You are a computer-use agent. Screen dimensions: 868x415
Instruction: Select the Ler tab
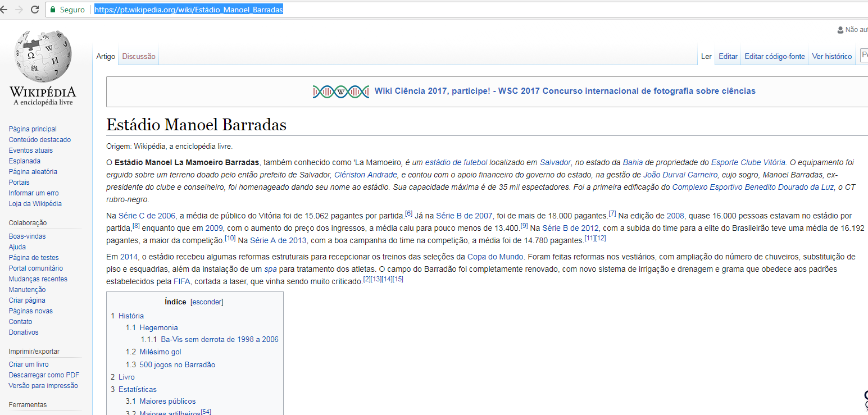706,56
